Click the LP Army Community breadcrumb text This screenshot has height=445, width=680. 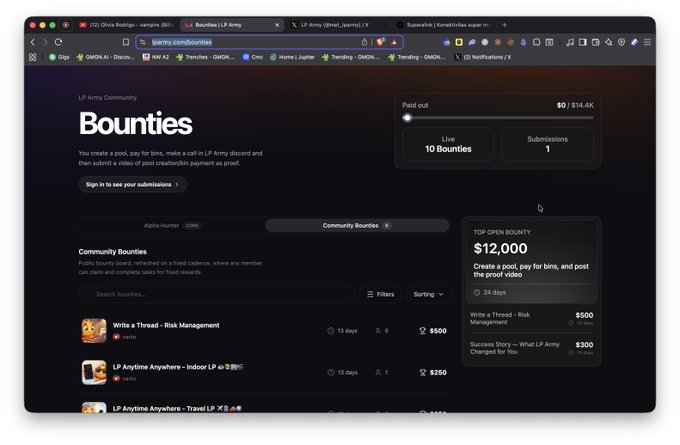coord(108,98)
